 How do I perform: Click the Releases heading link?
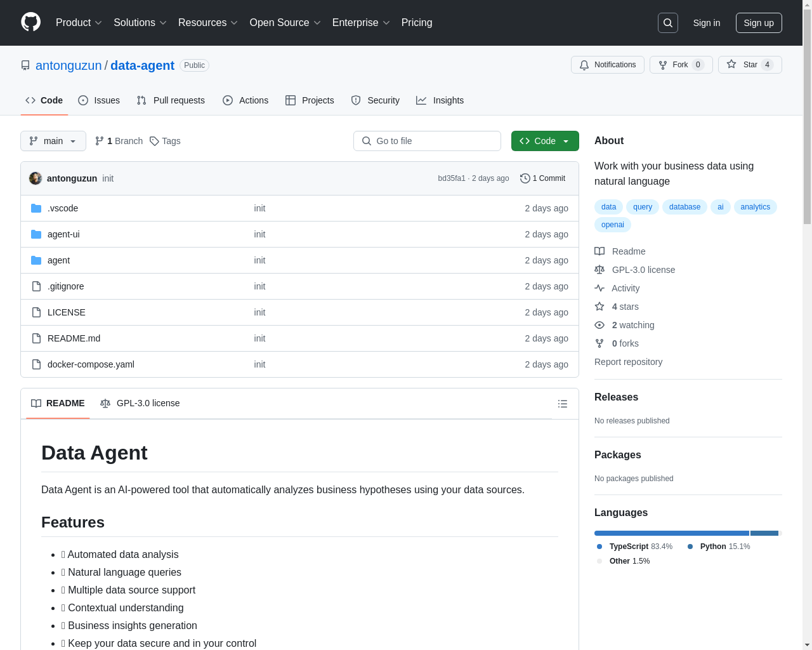[x=616, y=397]
